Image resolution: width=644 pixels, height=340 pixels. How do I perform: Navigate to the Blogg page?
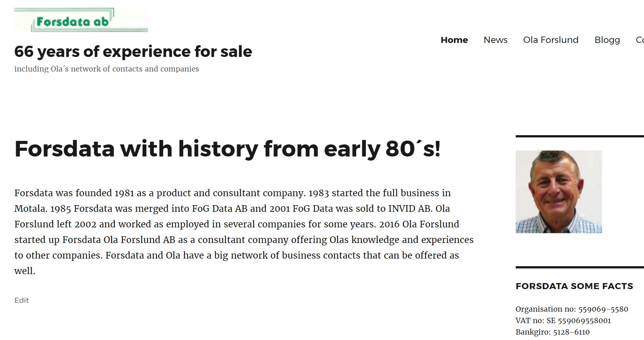pos(607,40)
